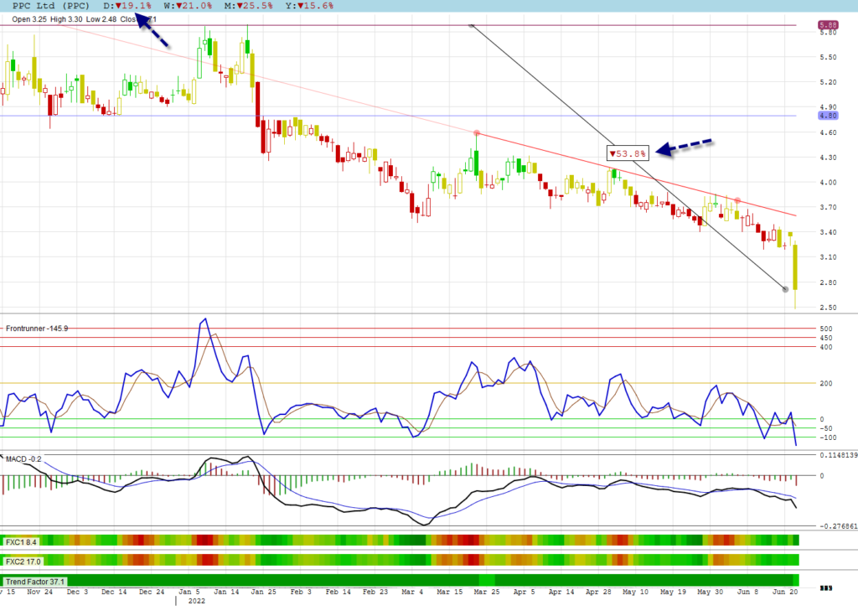Select the yearly change Y: 15.6% value

[x=309, y=6]
